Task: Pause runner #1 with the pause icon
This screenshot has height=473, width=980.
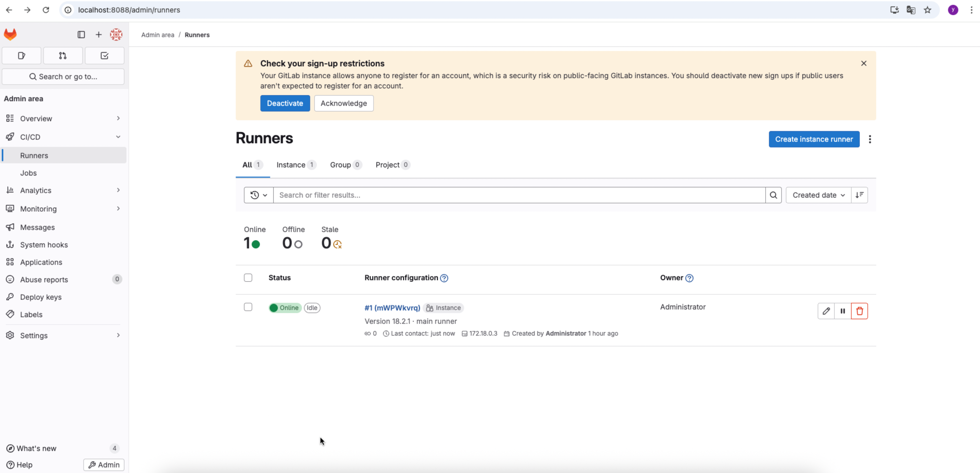Action: 842,311
